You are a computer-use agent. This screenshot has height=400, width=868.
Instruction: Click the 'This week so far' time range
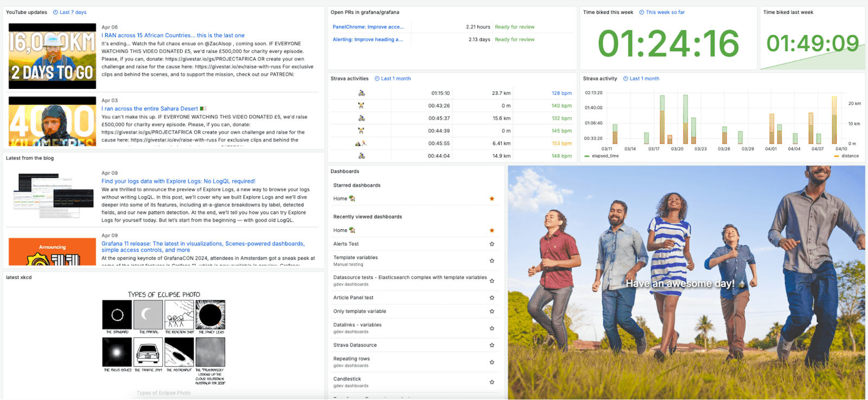(x=662, y=12)
